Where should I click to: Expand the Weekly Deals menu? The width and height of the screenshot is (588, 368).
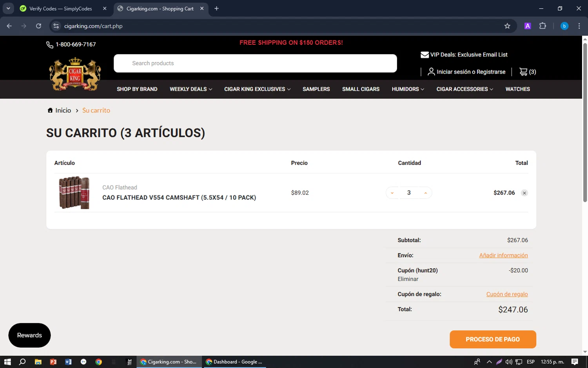191,89
